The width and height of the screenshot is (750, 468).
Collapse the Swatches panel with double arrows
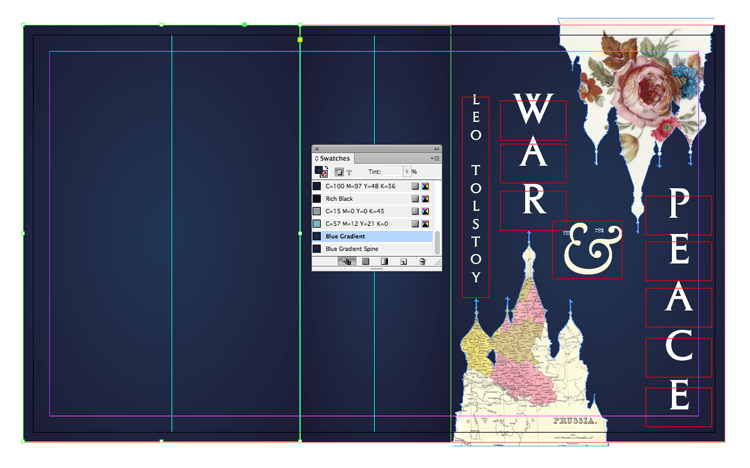point(436,149)
